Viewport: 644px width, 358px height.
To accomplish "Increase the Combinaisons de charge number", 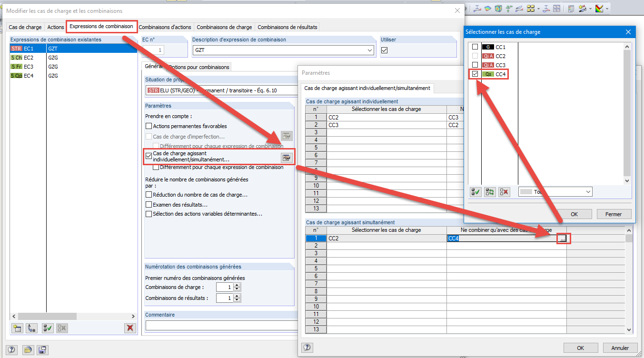I will point(237,285).
